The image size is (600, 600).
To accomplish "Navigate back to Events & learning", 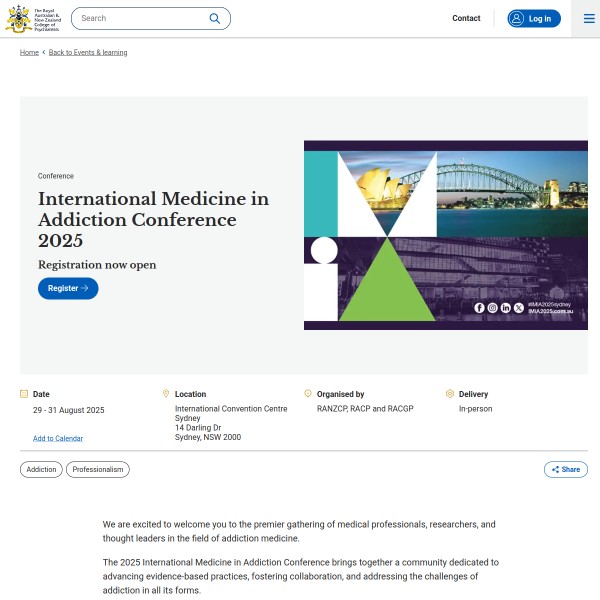I will (x=88, y=52).
